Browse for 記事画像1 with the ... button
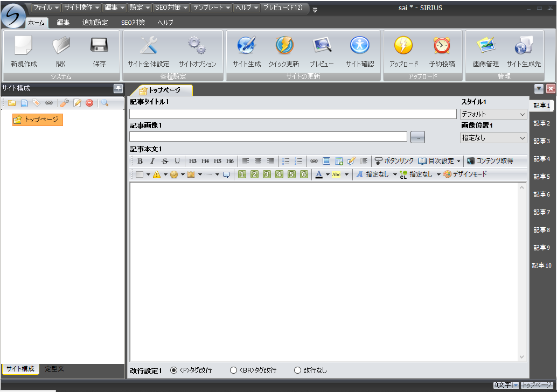 (417, 137)
